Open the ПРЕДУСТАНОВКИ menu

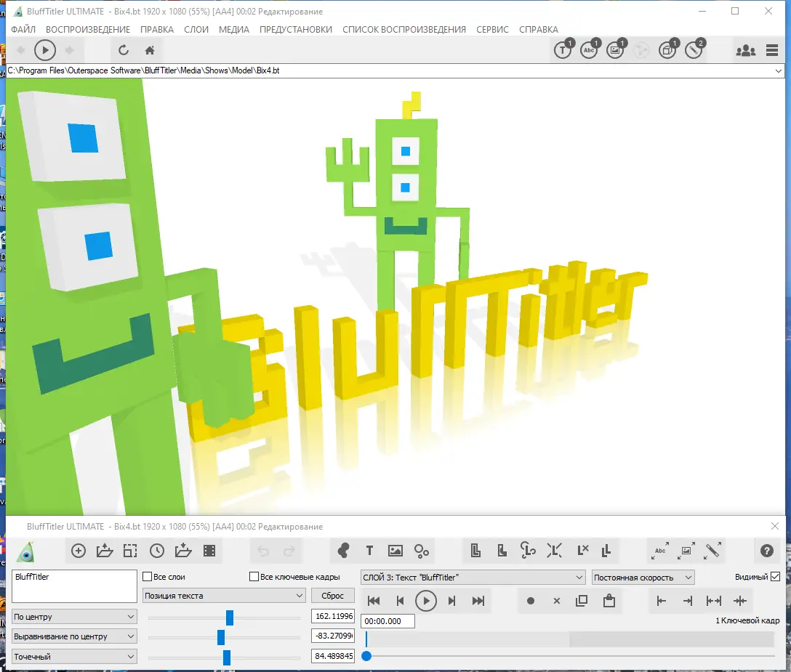click(x=296, y=30)
